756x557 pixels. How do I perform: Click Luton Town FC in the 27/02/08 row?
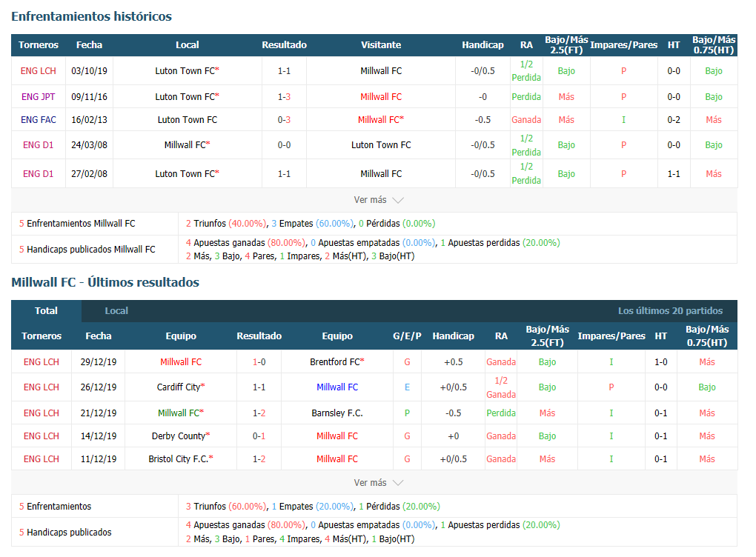(x=185, y=174)
